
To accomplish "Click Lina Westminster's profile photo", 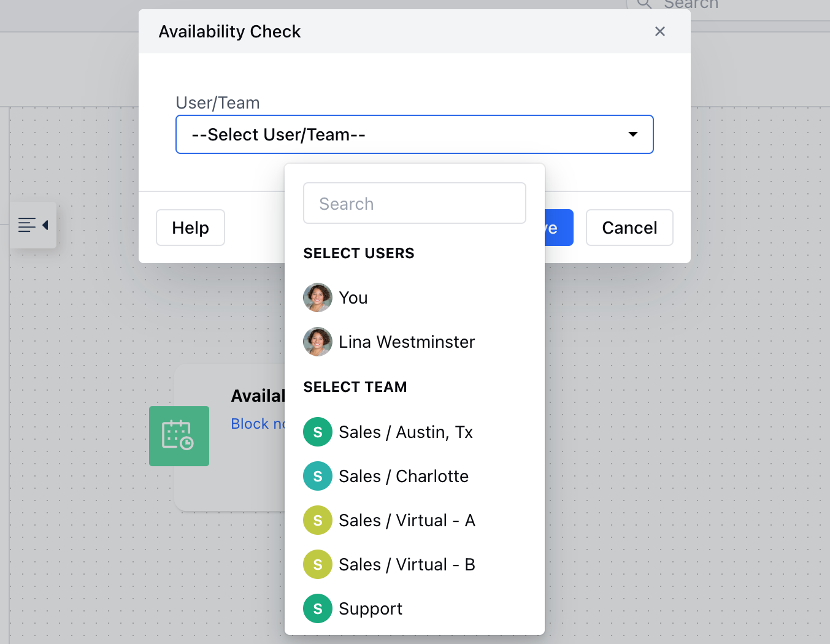I will point(318,342).
